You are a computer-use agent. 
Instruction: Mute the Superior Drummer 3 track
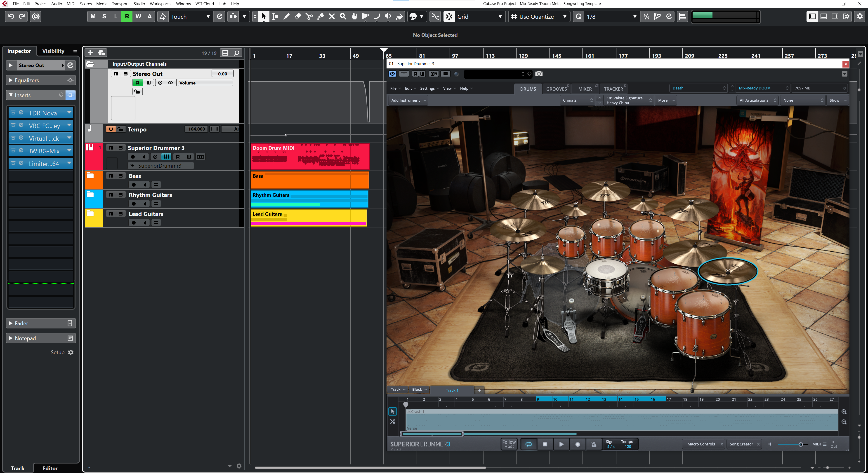pyautogui.click(x=111, y=148)
